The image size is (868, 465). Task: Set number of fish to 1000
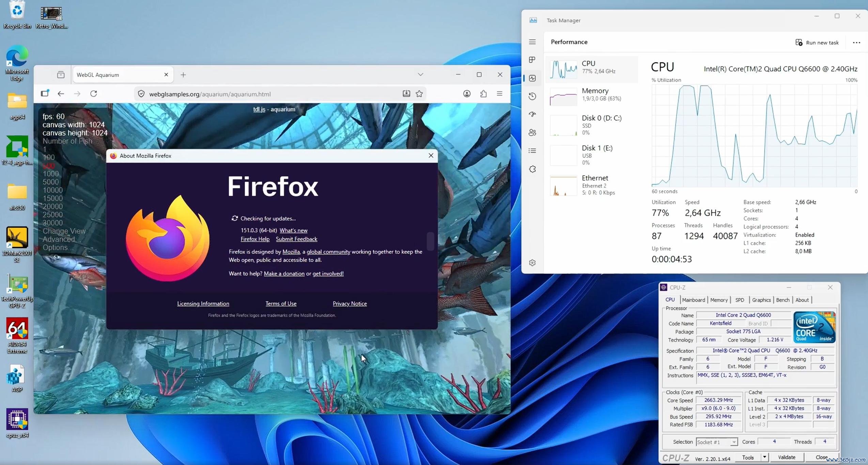51,174
